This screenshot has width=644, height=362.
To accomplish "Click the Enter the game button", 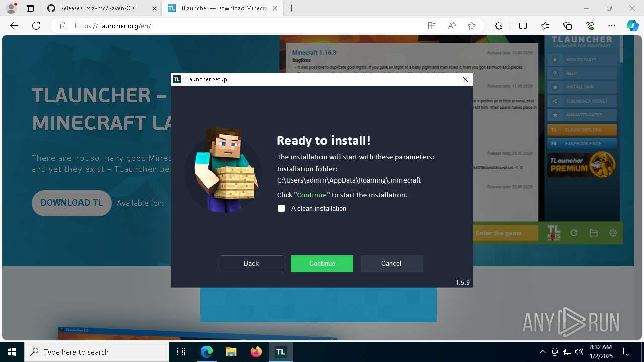I will point(505,233).
